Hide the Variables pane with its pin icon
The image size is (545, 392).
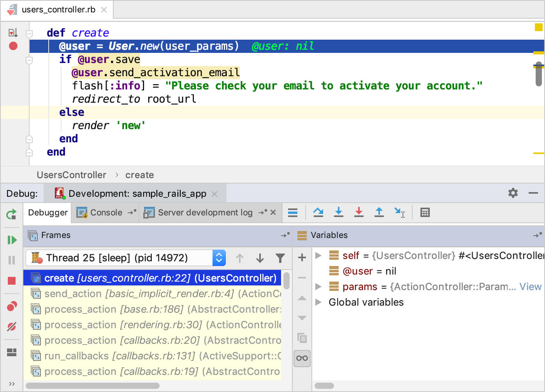[x=538, y=235]
